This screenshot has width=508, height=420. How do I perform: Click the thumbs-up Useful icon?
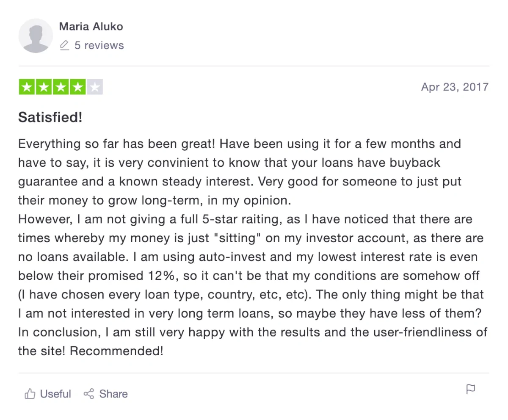click(30, 394)
